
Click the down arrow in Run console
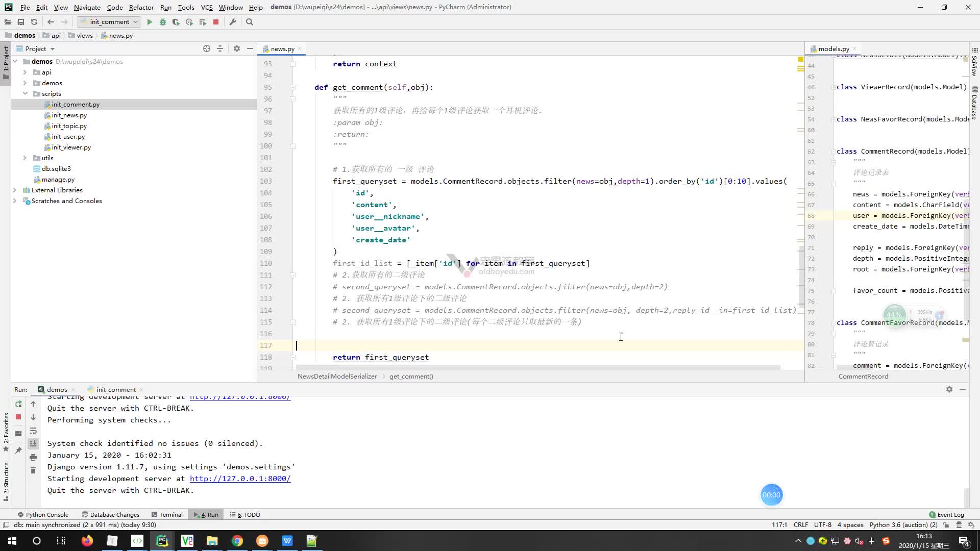(33, 417)
